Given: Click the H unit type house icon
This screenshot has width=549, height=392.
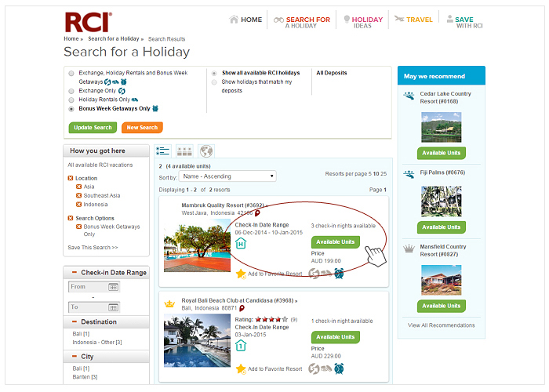Looking at the screenshot, I should tap(241, 243).
